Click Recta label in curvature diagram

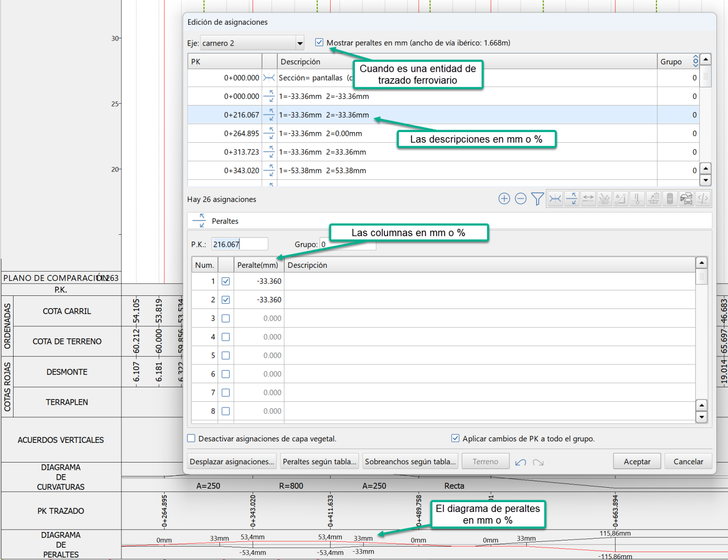(454, 486)
